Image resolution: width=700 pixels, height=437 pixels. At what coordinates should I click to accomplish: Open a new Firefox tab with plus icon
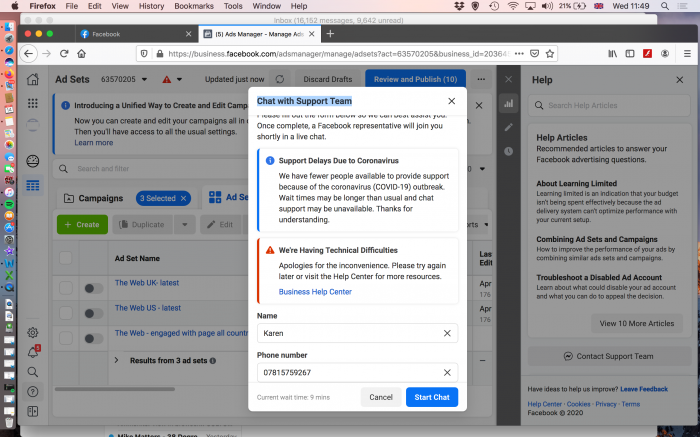pyautogui.click(x=330, y=34)
